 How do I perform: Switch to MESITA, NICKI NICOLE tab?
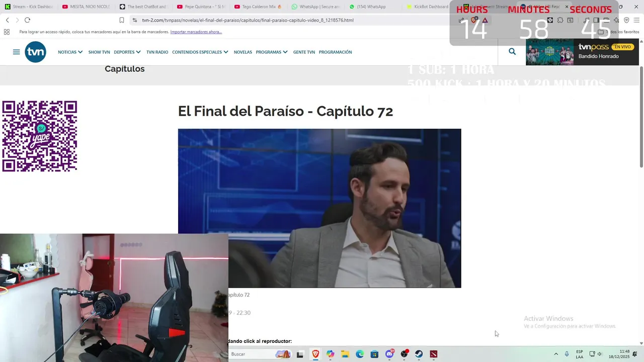click(x=86, y=7)
